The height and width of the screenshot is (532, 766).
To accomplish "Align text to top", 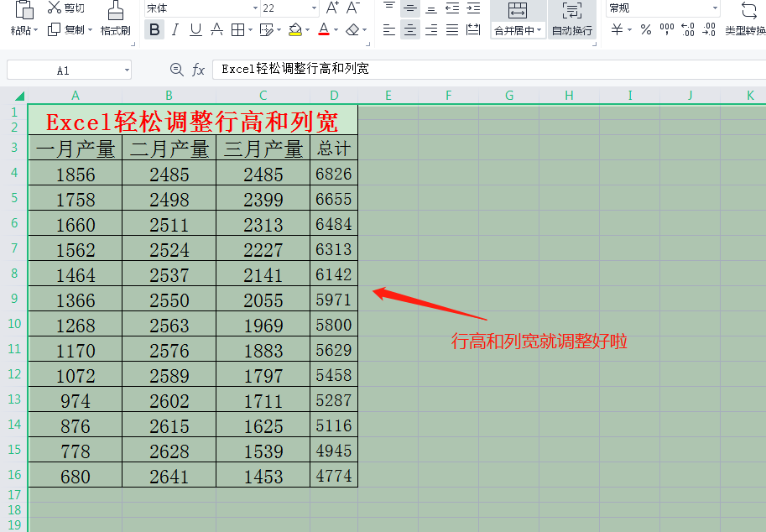I will pos(389,7).
